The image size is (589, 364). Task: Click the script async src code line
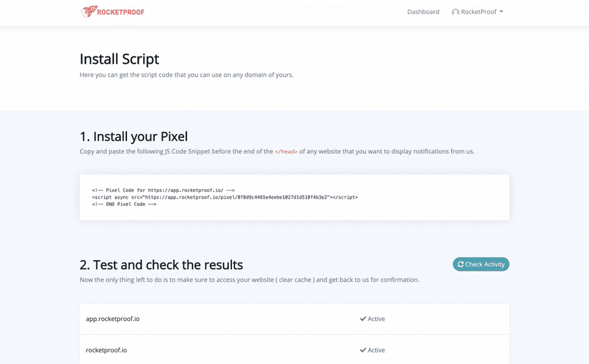(225, 197)
